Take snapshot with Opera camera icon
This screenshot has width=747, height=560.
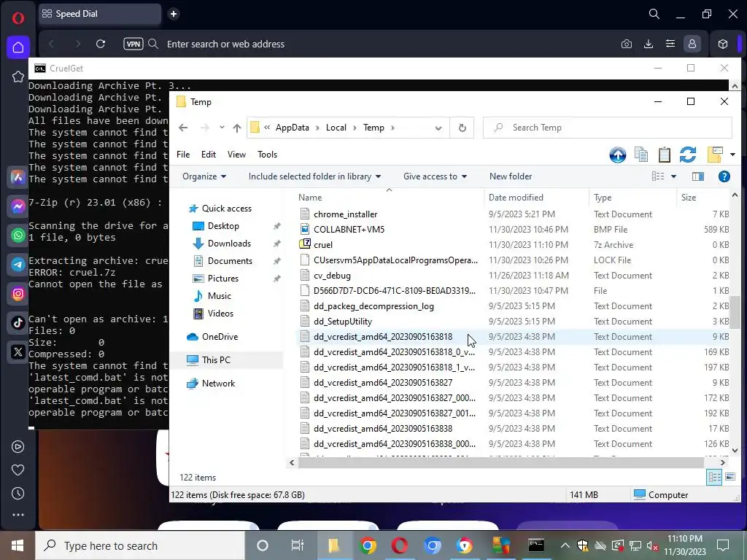627,44
